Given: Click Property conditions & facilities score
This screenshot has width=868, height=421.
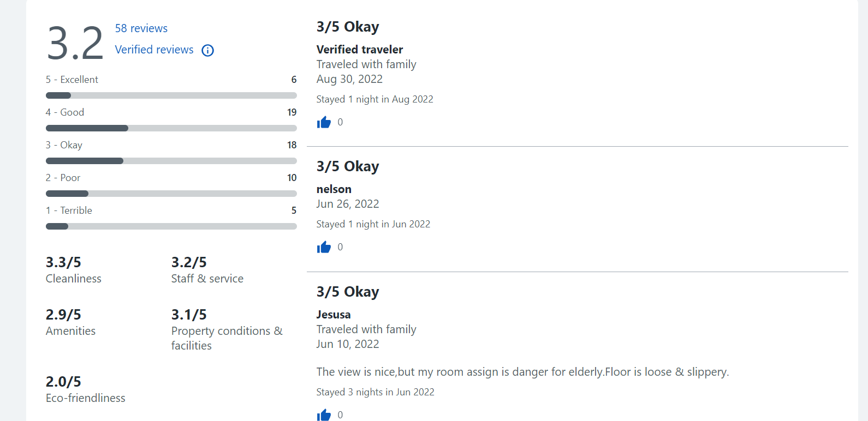Looking at the screenshot, I should click(189, 315).
